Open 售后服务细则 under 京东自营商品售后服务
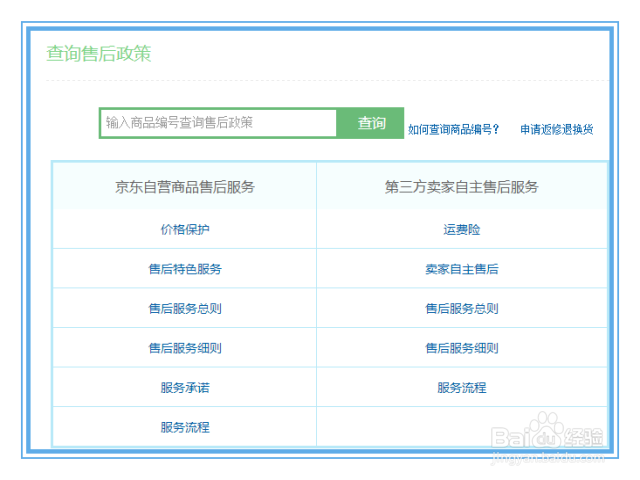 coord(185,348)
